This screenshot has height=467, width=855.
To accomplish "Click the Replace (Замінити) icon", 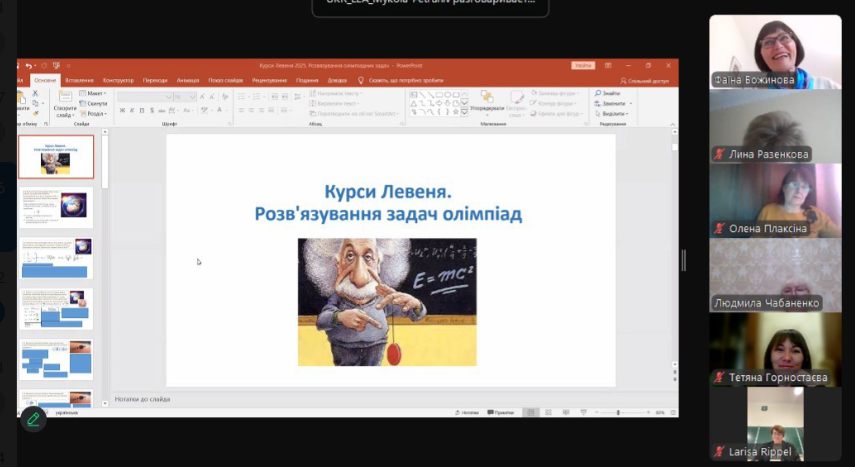I will click(x=611, y=103).
